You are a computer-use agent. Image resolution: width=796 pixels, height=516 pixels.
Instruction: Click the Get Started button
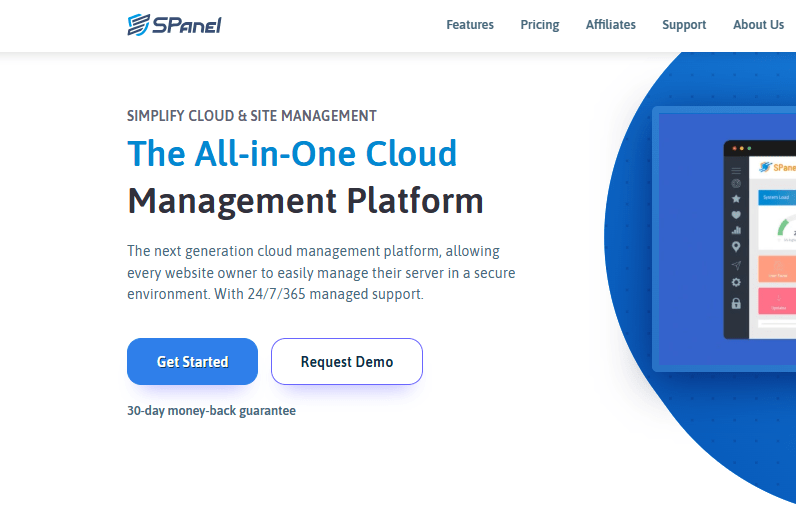pos(192,362)
